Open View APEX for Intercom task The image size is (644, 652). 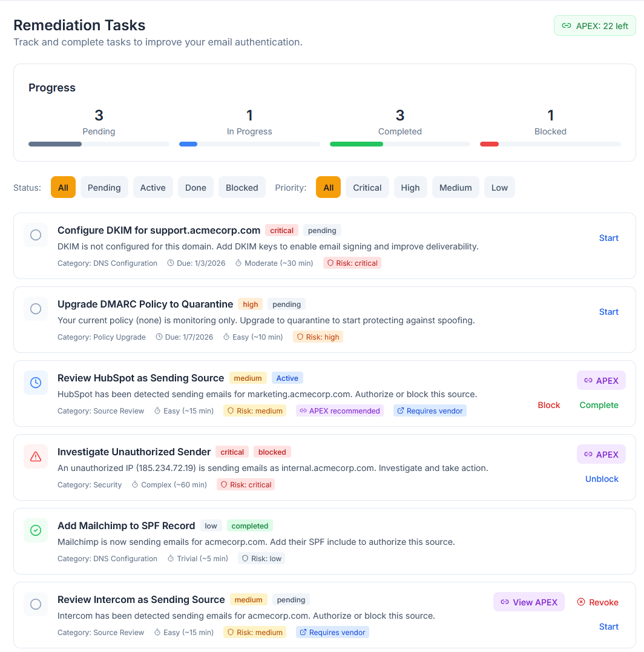pos(528,602)
